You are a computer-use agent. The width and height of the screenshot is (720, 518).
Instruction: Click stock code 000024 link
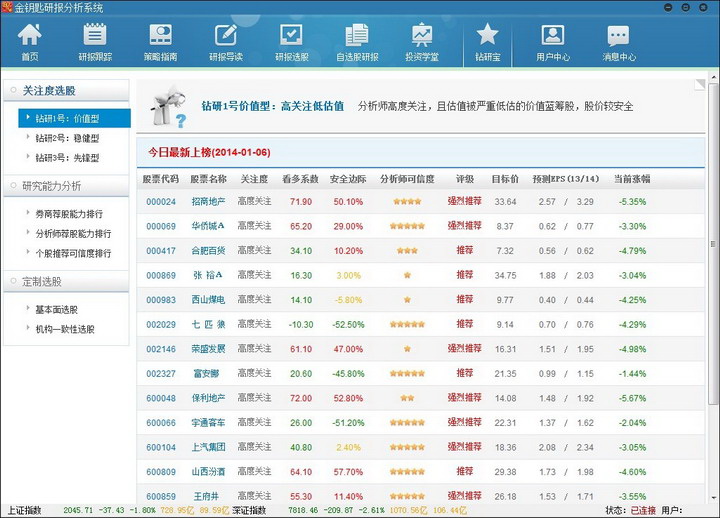(161, 202)
